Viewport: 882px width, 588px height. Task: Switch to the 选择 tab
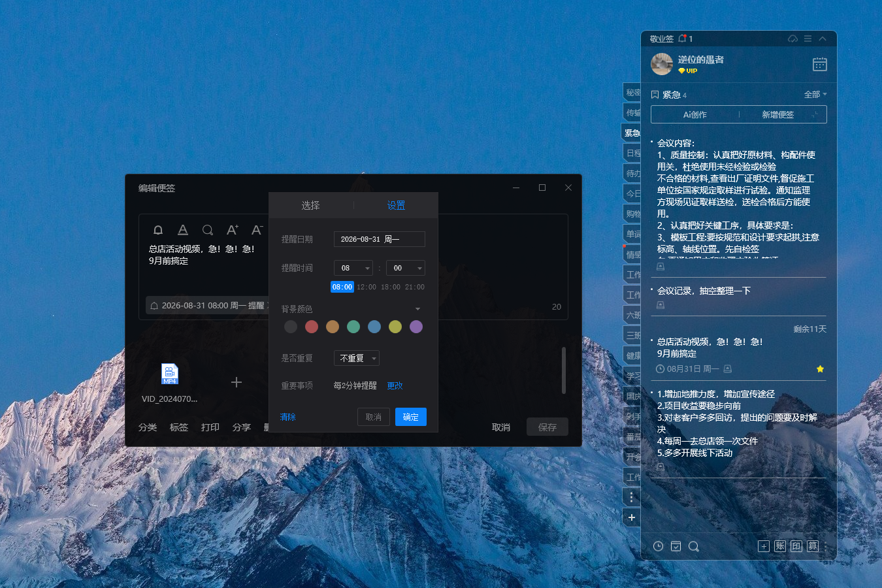pyautogui.click(x=311, y=205)
